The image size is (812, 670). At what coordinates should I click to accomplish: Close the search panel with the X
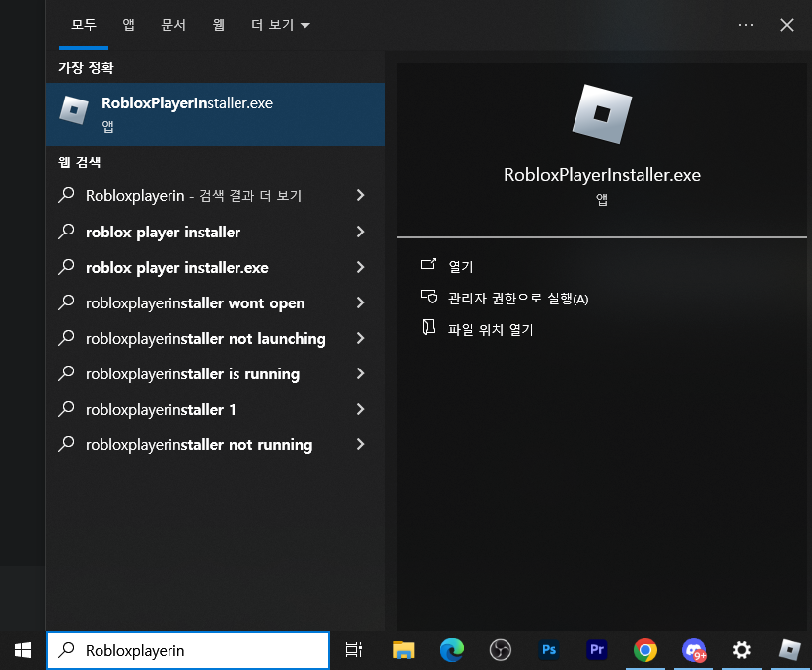(787, 25)
